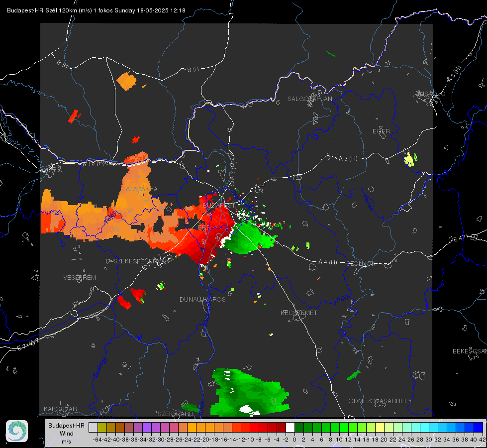The width and height of the screenshot is (487, 448).
Task: Click the A 4 (H) road label
Action: coord(328,262)
